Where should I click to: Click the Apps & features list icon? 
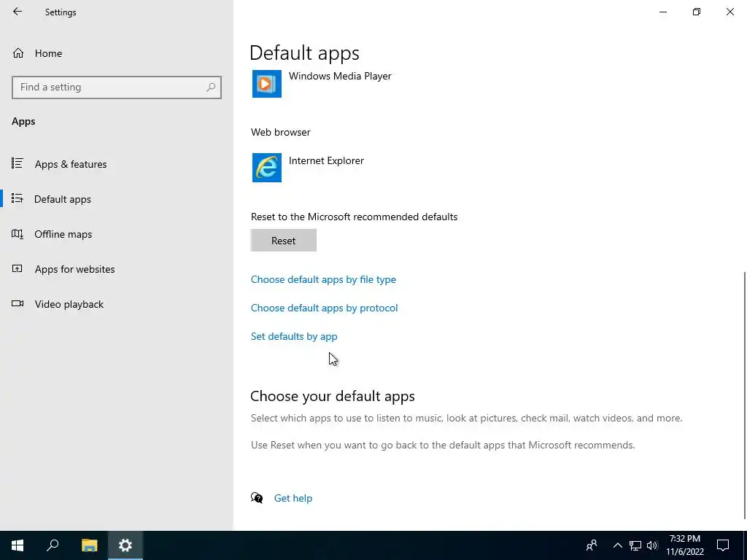[18, 164]
